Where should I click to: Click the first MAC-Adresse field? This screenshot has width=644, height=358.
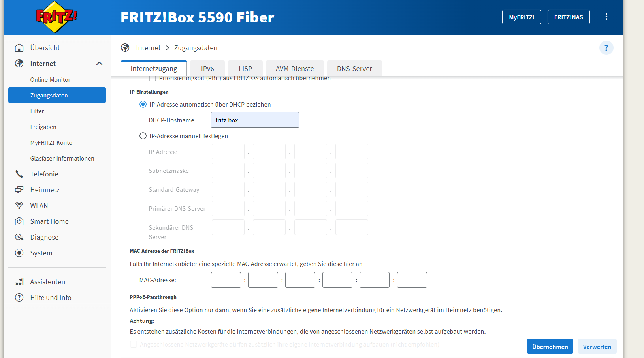(226, 280)
